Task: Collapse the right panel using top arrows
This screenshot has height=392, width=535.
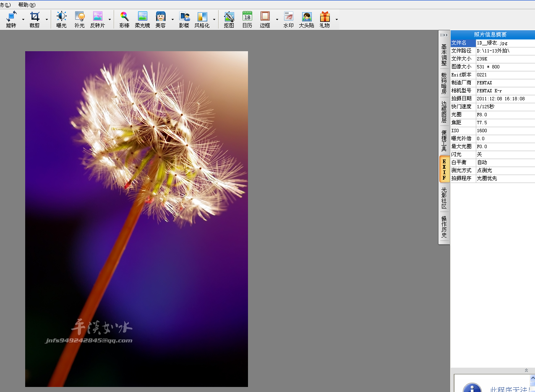Action: [x=444, y=35]
